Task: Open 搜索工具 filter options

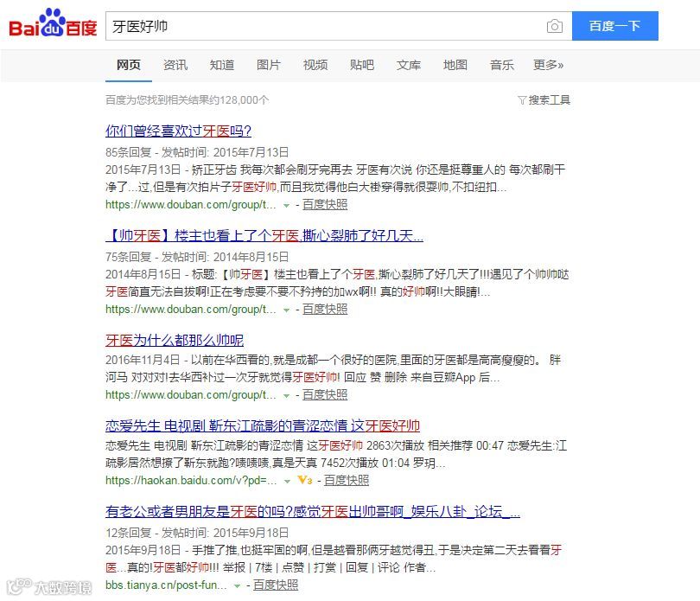Action: coord(544,100)
